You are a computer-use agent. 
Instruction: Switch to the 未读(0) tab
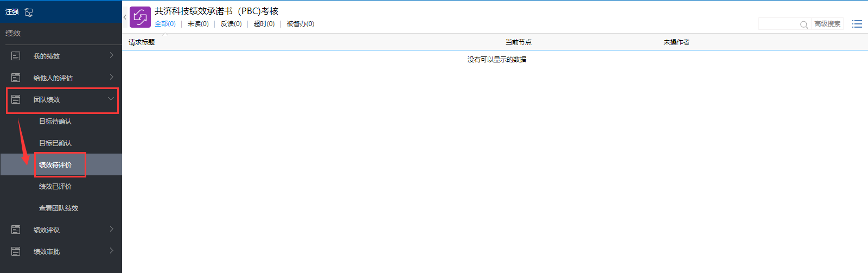click(198, 24)
